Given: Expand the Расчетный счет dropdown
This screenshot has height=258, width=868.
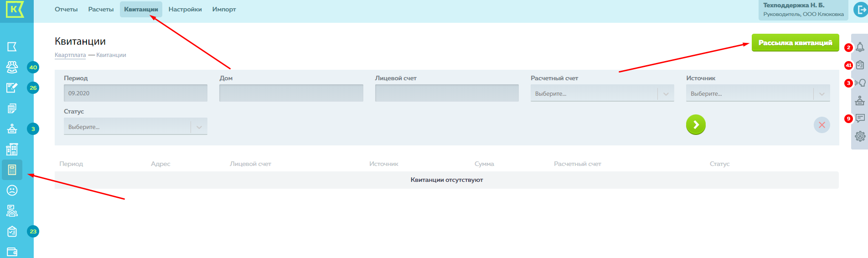Looking at the screenshot, I should [x=602, y=93].
